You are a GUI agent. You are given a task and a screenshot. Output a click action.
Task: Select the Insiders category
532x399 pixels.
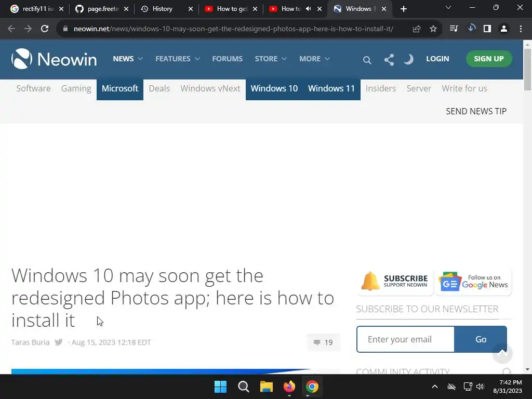click(x=381, y=88)
